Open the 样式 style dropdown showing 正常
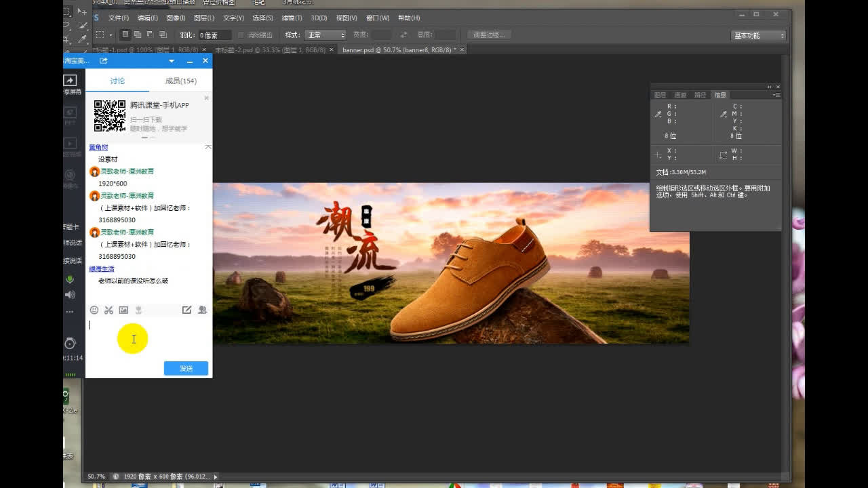This screenshot has width=868, height=488. (325, 35)
